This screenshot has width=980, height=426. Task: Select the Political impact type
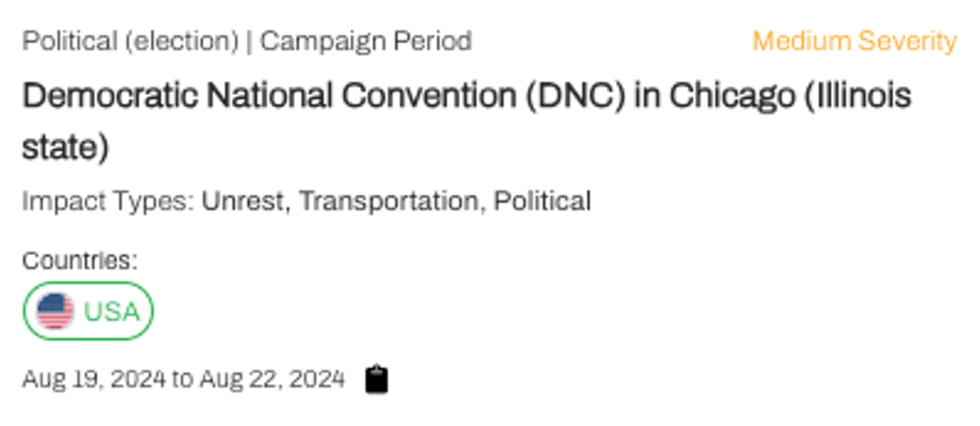(x=542, y=201)
